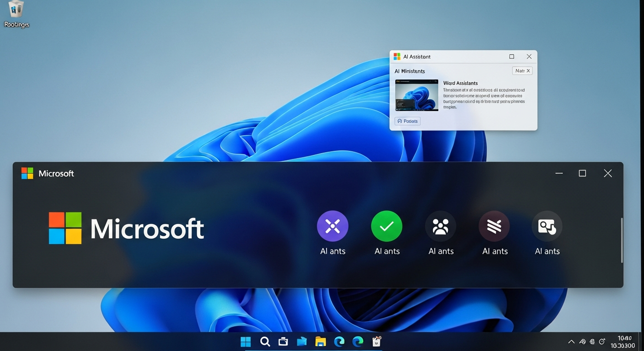
Task: Launch File Explorer yellow folder icon
Action: [320, 341]
